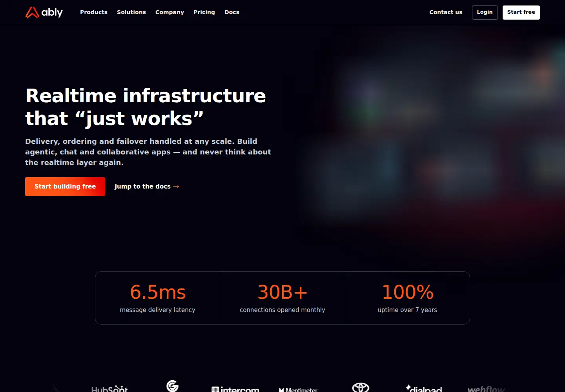Click the Intercom logo
This screenshot has height=392, width=565.
pos(235,389)
